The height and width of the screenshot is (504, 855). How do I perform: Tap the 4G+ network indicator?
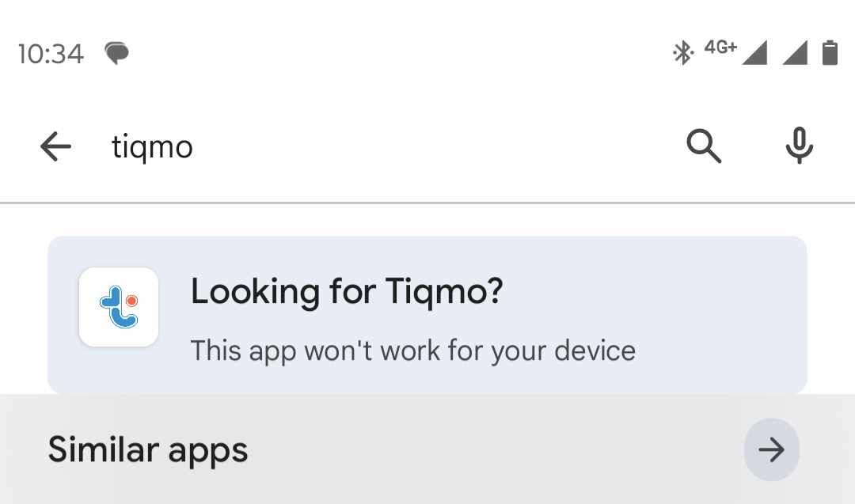(x=720, y=47)
